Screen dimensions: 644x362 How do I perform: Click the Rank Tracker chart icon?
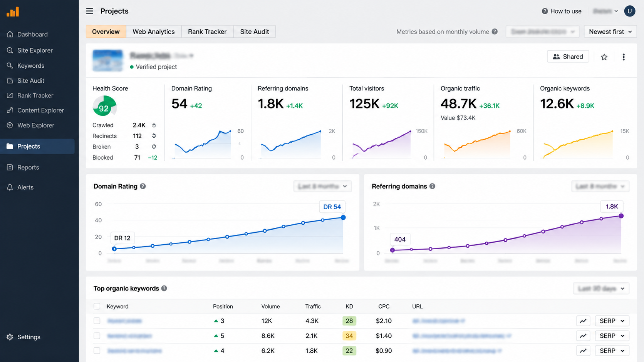(x=10, y=95)
